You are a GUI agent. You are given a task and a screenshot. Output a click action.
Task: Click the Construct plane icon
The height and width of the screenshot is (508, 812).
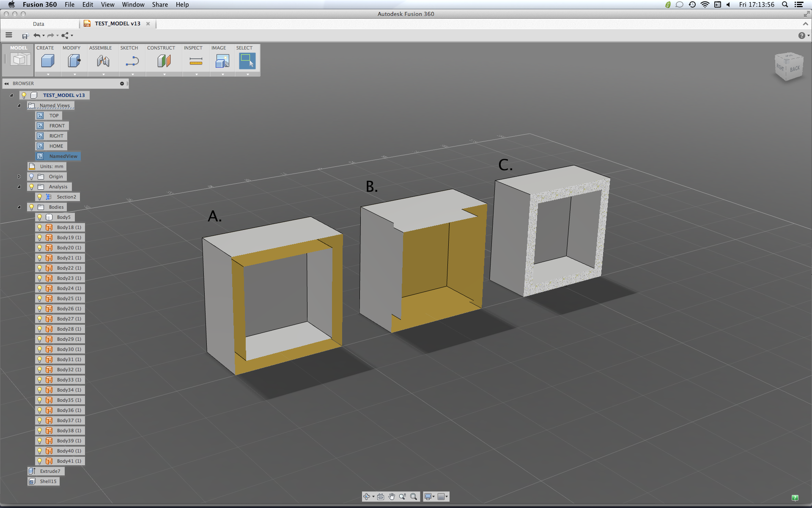pyautogui.click(x=164, y=61)
